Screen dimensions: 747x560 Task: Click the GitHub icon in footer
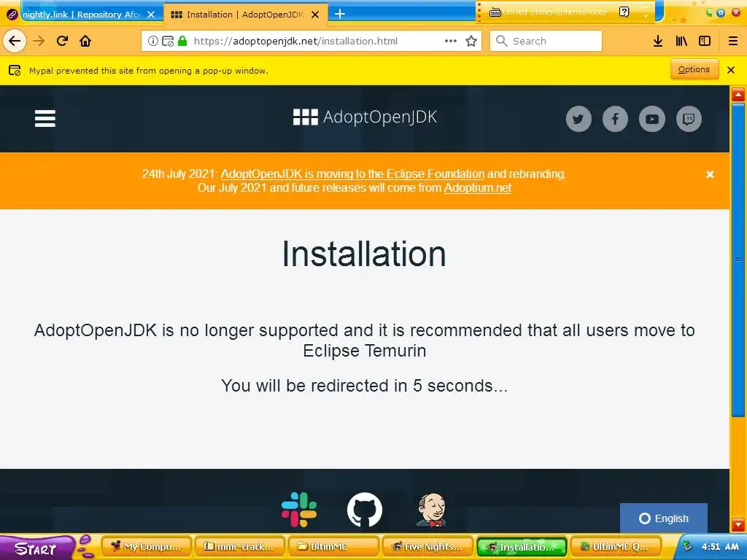[x=365, y=510]
